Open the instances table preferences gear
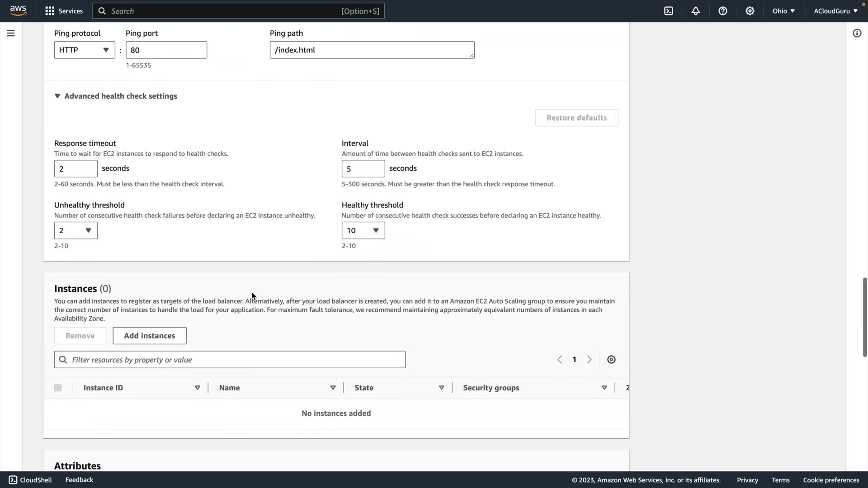 [611, 360]
